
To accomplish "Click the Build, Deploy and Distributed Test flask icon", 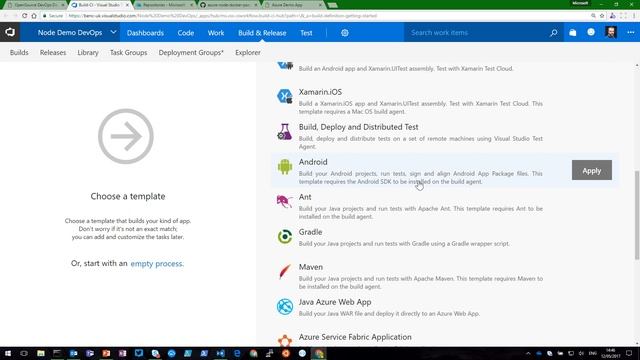I will coord(284,131).
